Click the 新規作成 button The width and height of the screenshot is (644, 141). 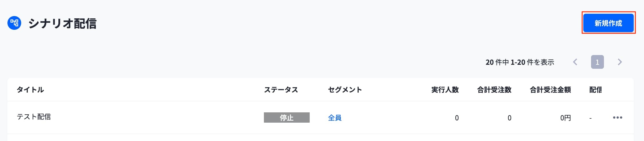click(x=608, y=23)
